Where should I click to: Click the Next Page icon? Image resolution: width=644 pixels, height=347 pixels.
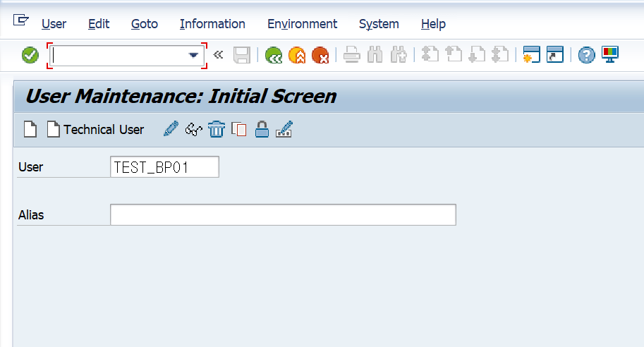pos(477,54)
